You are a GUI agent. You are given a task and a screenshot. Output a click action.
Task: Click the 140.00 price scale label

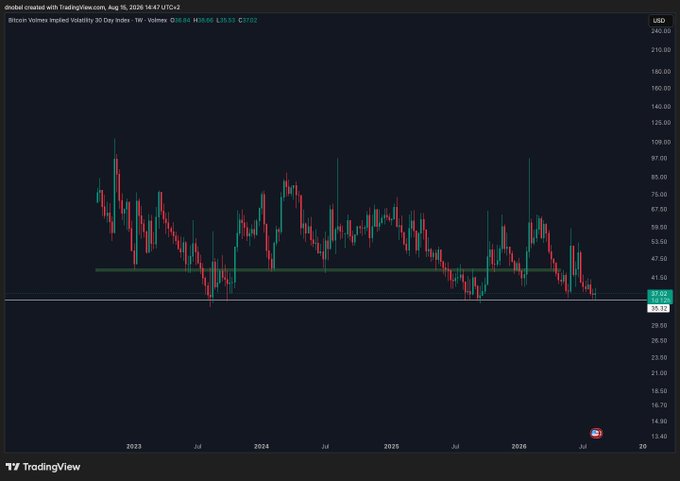[660, 106]
